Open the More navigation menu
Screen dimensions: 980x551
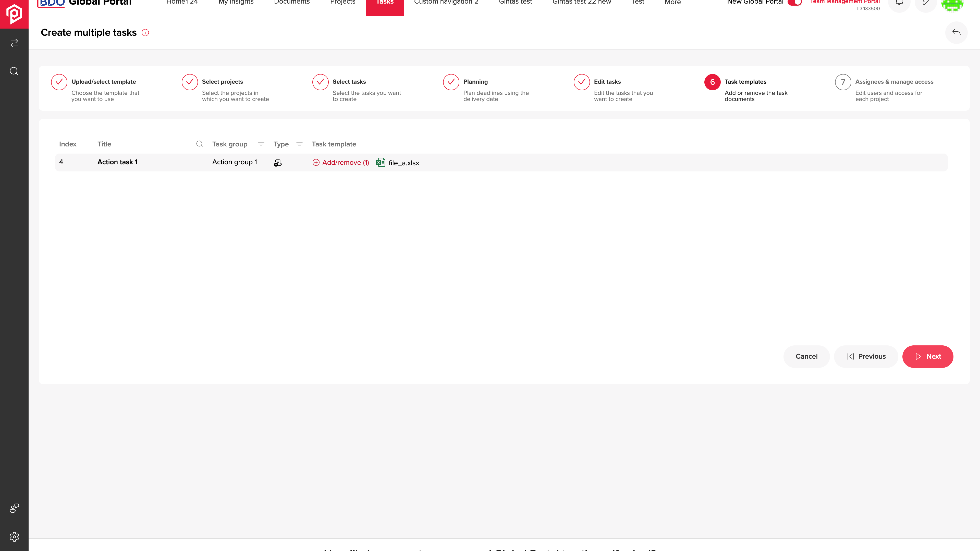(673, 2)
